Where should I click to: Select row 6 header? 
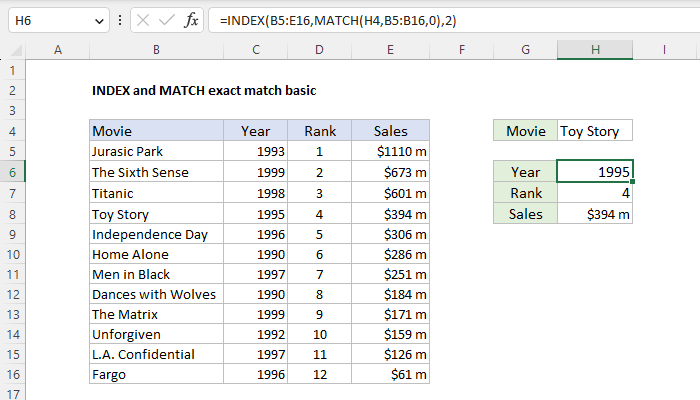[x=12, y=172]
